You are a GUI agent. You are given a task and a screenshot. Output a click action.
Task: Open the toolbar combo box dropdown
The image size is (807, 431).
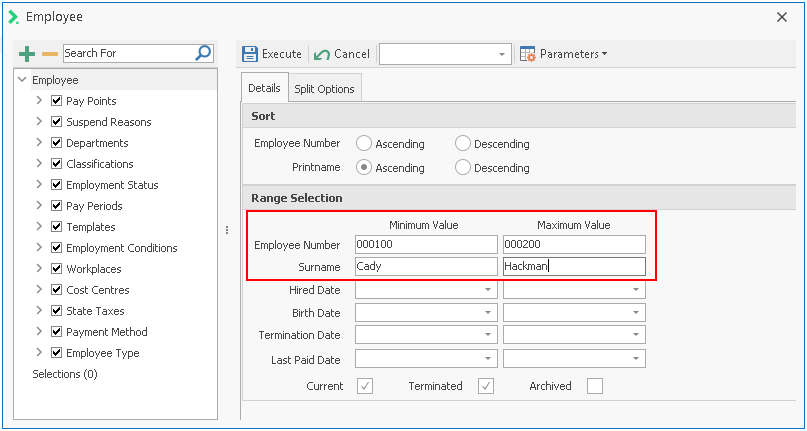tap(502, 54)
